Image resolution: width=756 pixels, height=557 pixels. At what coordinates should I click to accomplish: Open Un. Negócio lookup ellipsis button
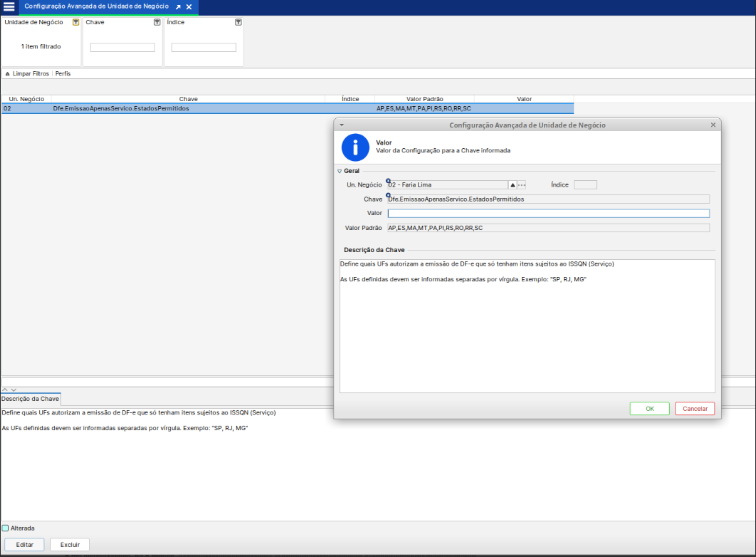[x=522, y=185]
